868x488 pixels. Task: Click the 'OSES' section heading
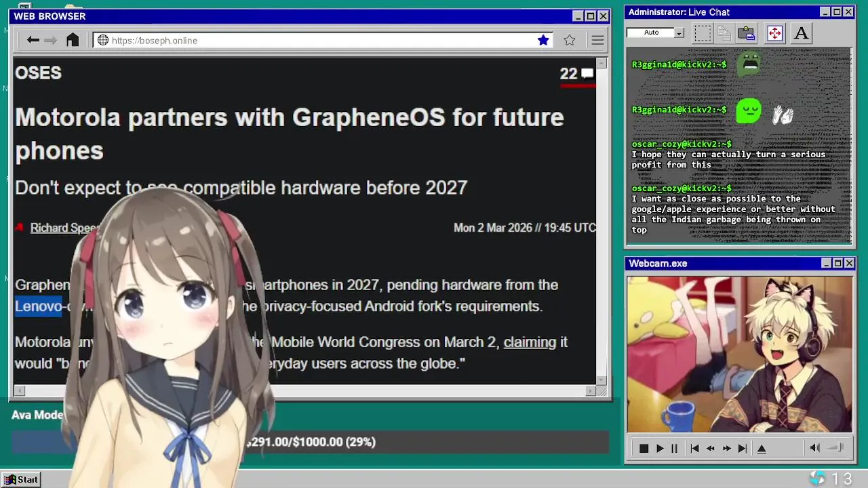[x=38, y=73]
